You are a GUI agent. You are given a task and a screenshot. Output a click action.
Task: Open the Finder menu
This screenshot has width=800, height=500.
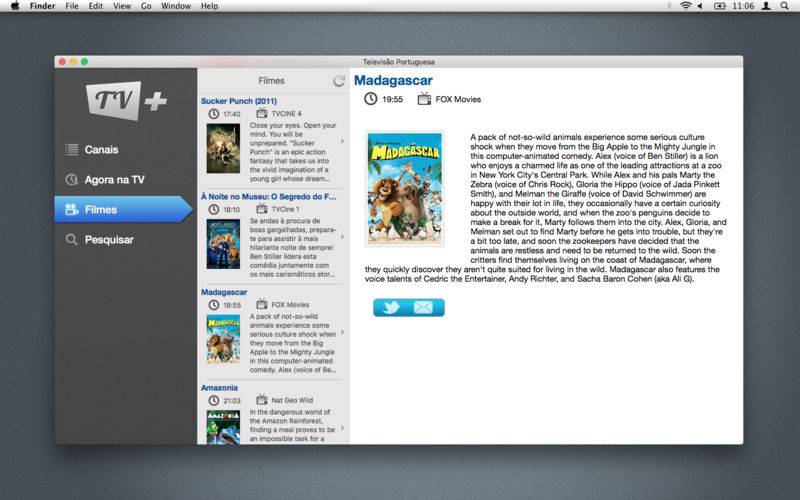pos(42,6)
